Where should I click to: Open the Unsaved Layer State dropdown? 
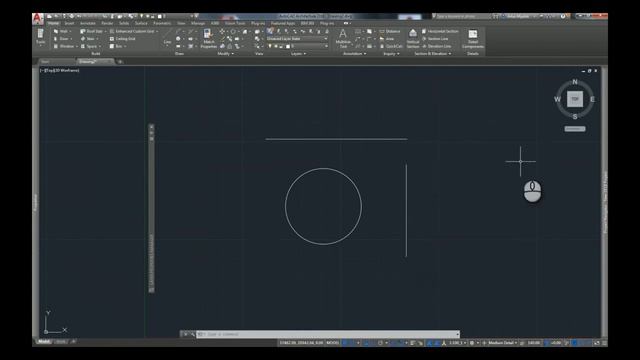coord(297,39)
